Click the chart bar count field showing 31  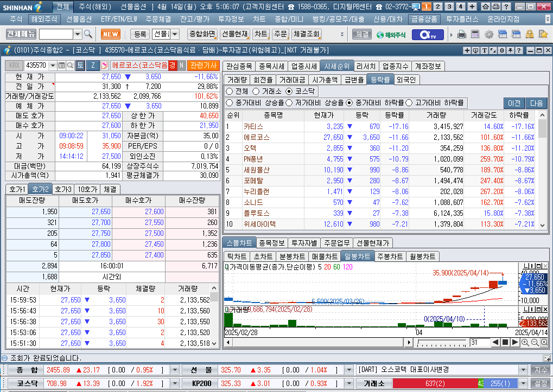pyautogui.click(x=480, y=342)
